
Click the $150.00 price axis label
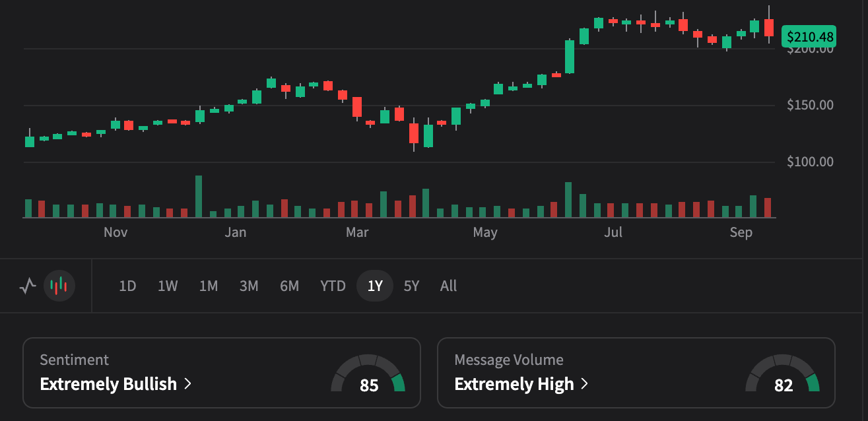tap(810, 105)
